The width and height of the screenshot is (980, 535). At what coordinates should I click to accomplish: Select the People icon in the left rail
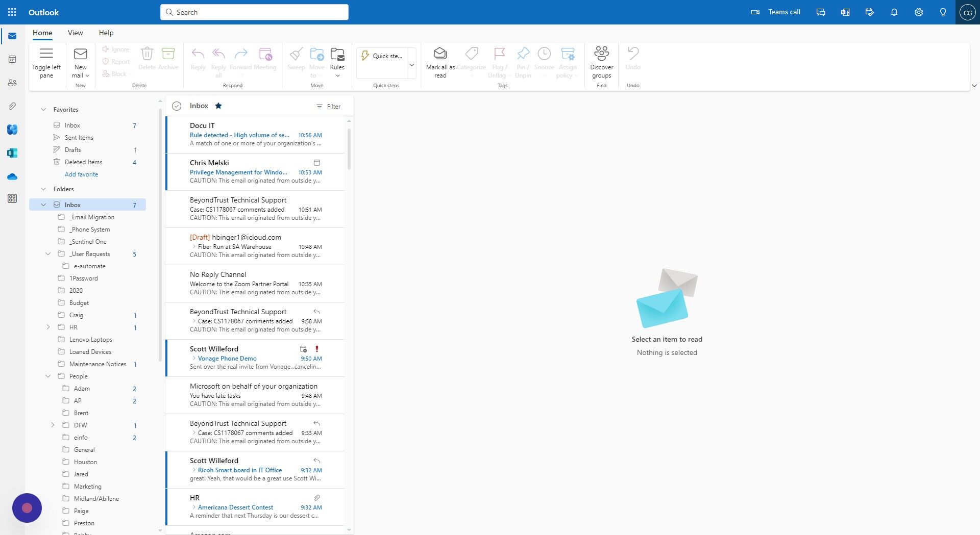coord(12,83)
